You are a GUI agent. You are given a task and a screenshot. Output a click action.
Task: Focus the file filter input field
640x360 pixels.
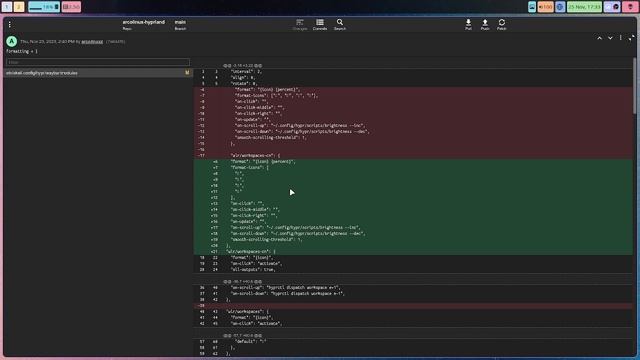(98, 62)
